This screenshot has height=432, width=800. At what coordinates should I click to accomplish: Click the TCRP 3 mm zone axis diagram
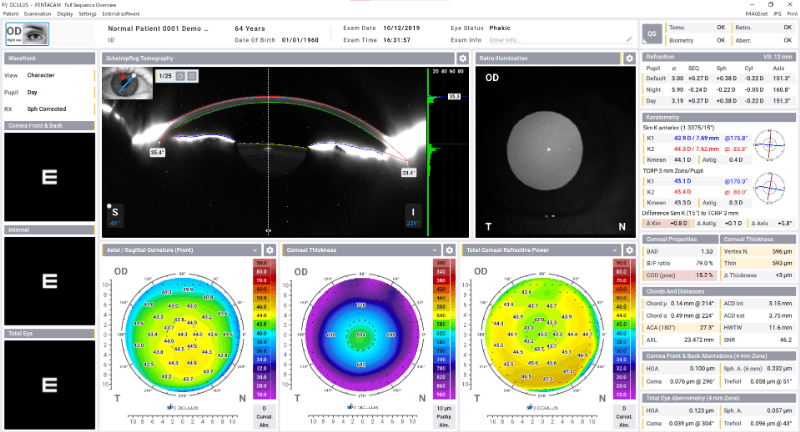[769, 187]
